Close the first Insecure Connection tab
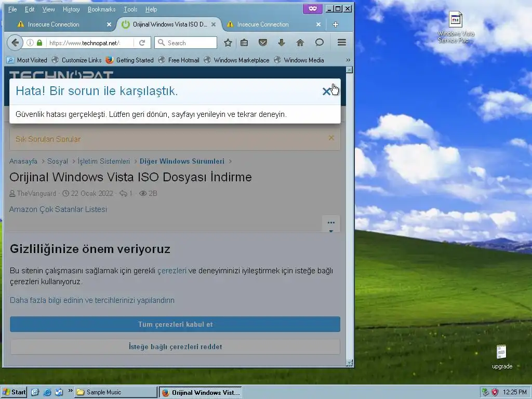 click(109, 24)
